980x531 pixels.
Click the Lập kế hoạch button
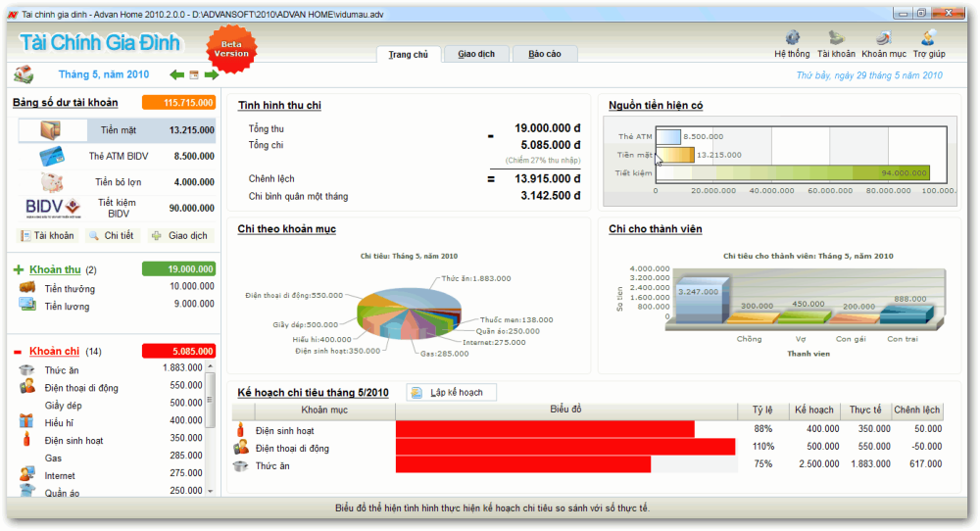(x=451, y=392)
